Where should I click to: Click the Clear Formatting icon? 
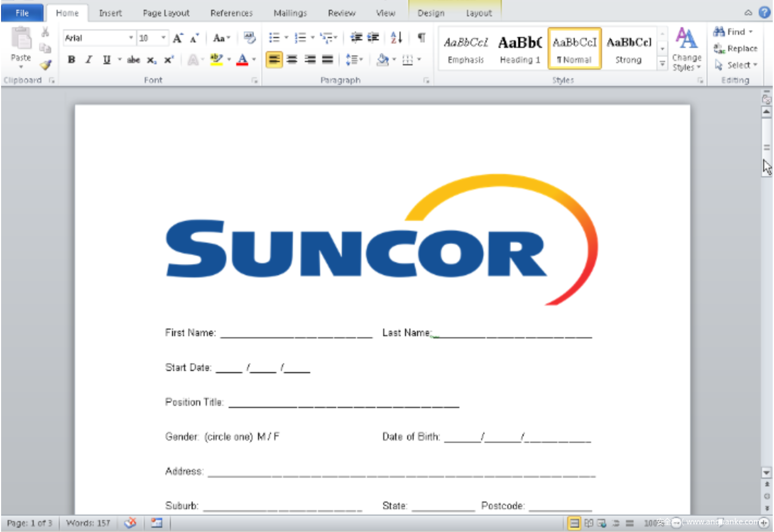(249, 38)
